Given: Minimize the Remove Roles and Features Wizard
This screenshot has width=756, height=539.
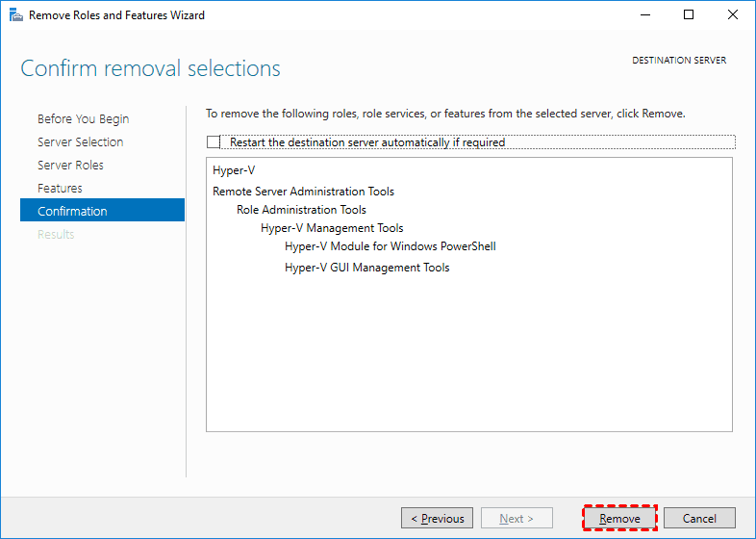Looking at the screenshot, I should tap(643, 15).
